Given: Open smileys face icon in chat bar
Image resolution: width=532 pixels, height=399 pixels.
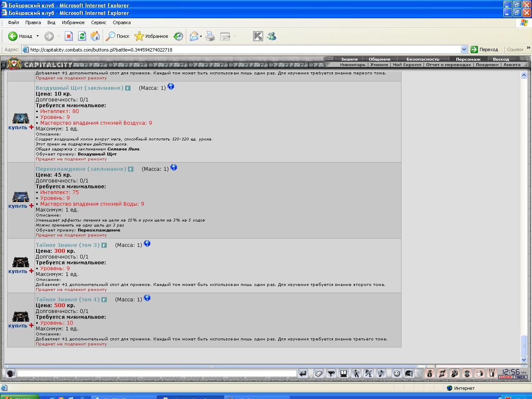Looking at the screenshot, I should pos(397,373).
